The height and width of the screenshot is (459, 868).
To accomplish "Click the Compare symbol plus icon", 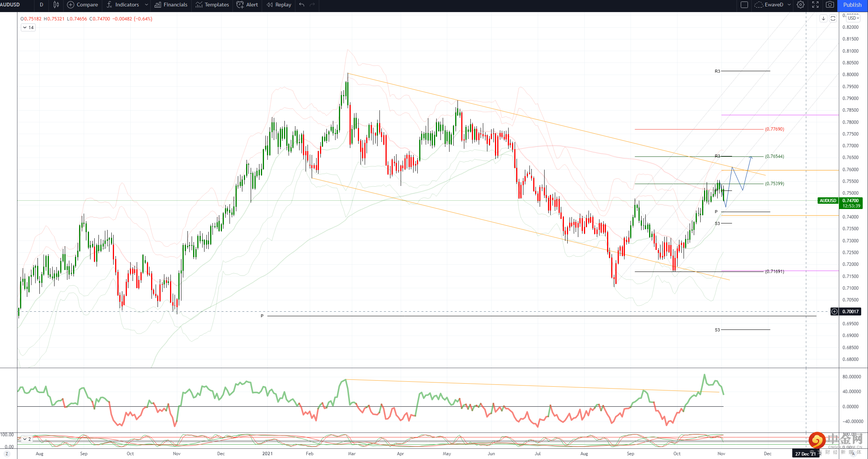I will tap(70, 5).
